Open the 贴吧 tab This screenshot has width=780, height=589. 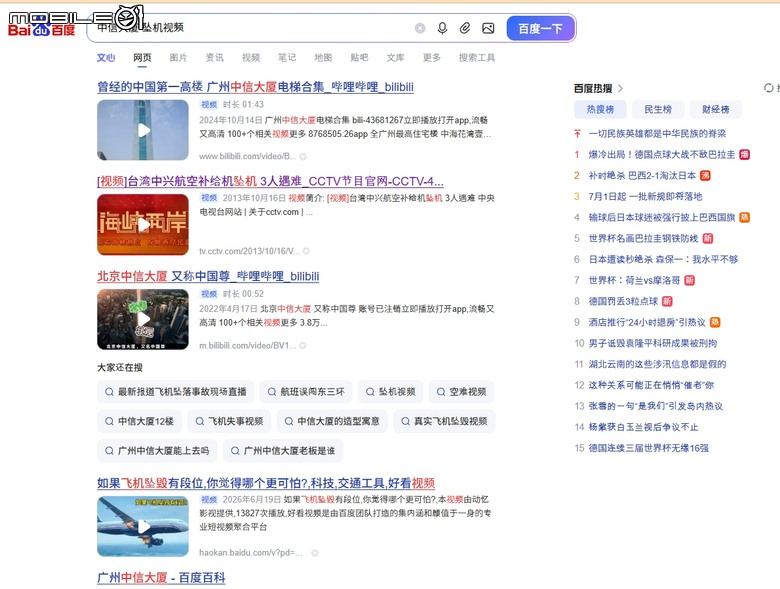pyautogui.click(x=359, y=58)
